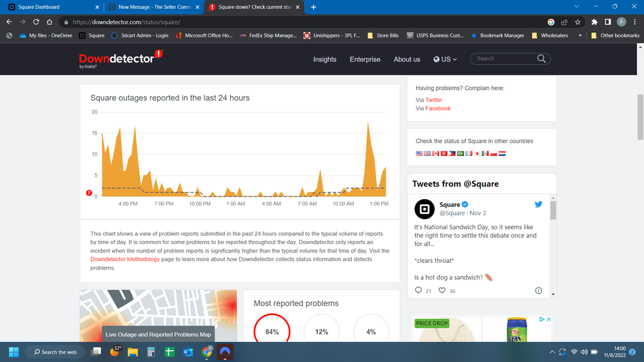Screen dimensions: 644x362
Task: Open the Downdetector Methodology link
Action: click(x=125, y=259)
